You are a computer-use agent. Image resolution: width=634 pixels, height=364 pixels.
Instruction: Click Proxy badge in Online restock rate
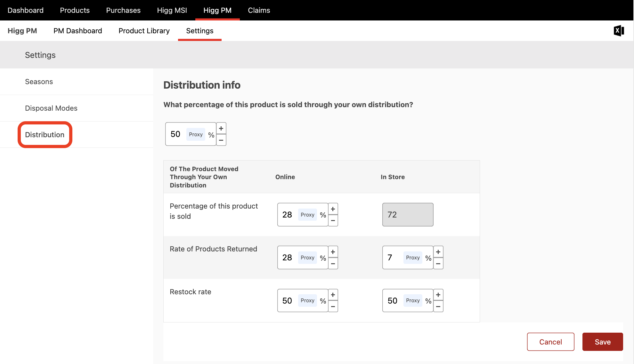pos(307,300)
